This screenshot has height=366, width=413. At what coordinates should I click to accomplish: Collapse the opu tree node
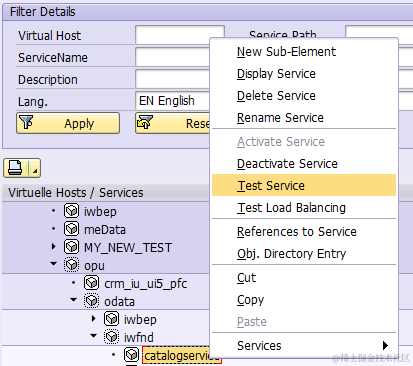click(53, 264)
